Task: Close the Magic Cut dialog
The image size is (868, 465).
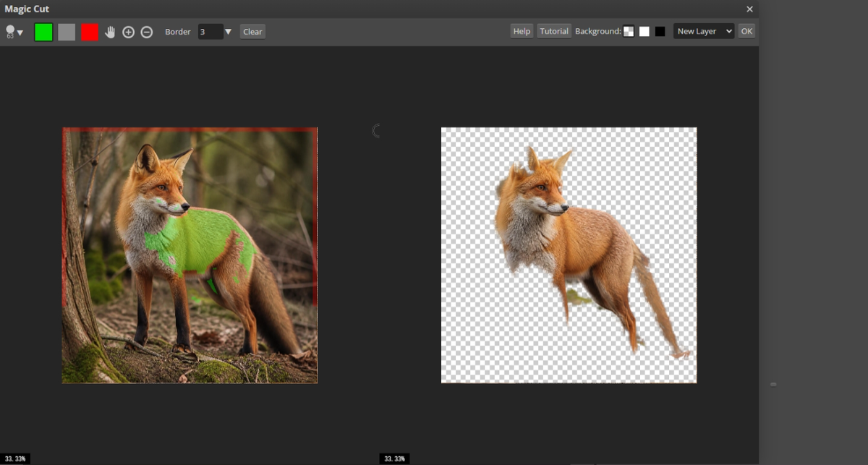Action: 749,9
